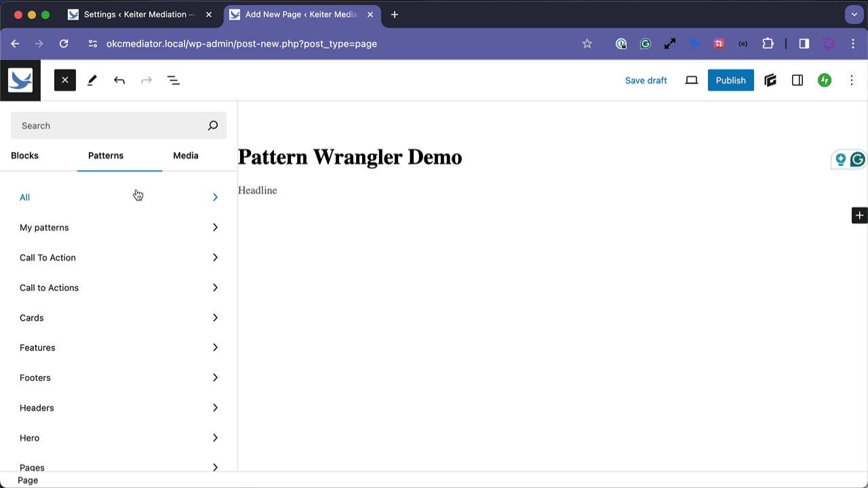Click the fullscreen arrows extension icon

[x=670, y=43]
